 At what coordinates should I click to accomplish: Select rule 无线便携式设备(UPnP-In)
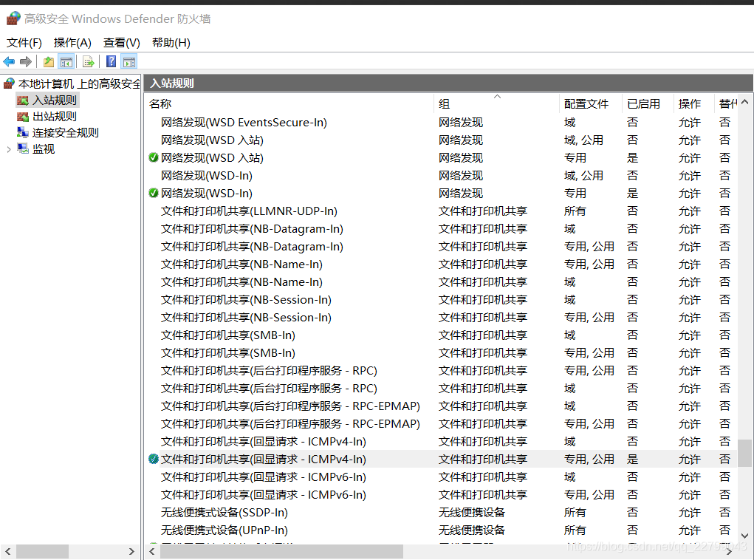pos(224,530)
